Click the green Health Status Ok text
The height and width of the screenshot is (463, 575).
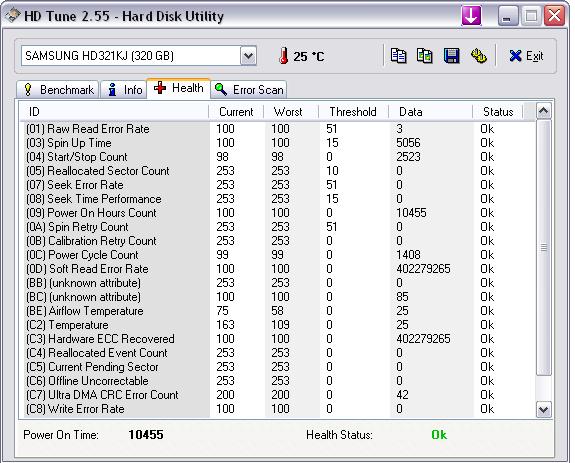pos(439,435)
